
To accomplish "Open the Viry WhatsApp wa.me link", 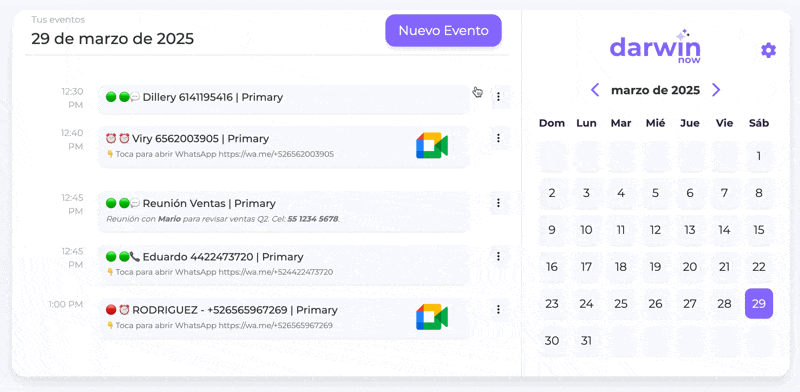I will click(x=277, y=154).
